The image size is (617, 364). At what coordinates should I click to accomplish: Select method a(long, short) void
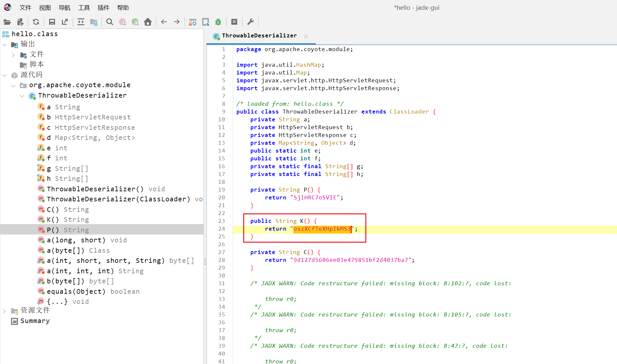point(87,240)
